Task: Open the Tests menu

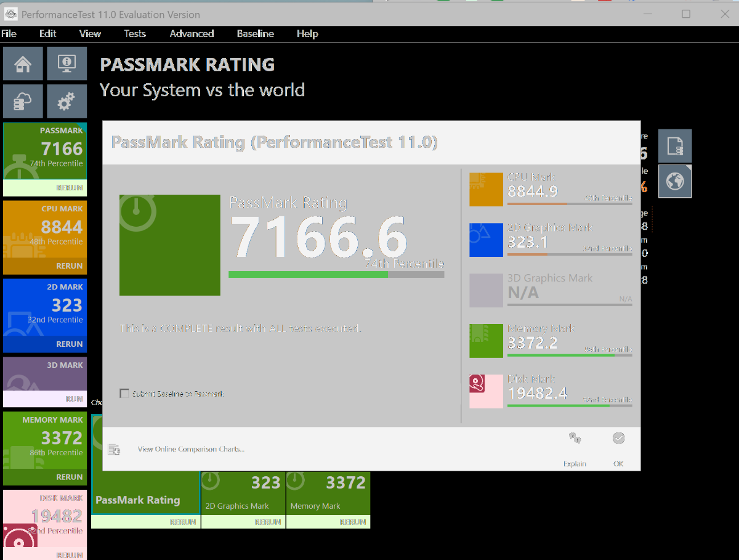Action: click(135, 34)
